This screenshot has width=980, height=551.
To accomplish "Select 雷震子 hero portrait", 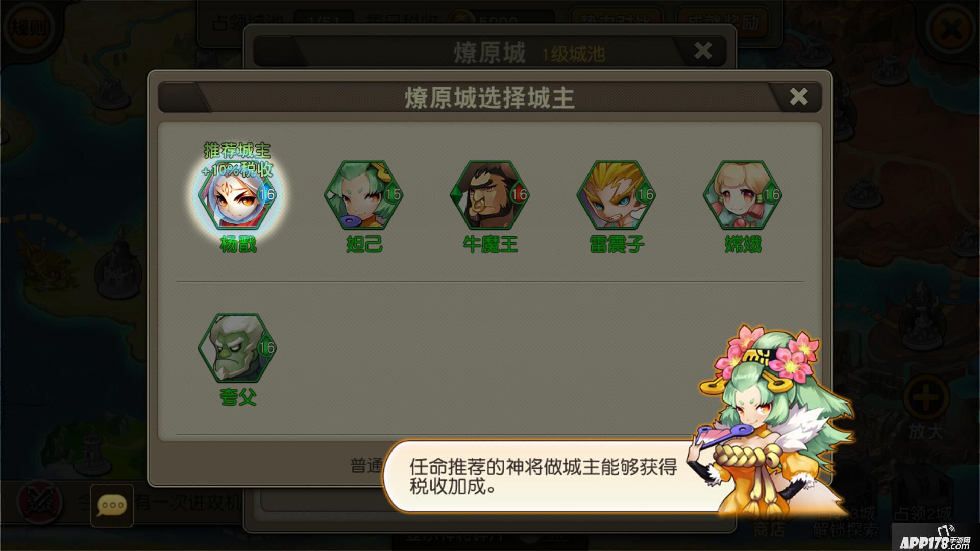I will 617,194.
